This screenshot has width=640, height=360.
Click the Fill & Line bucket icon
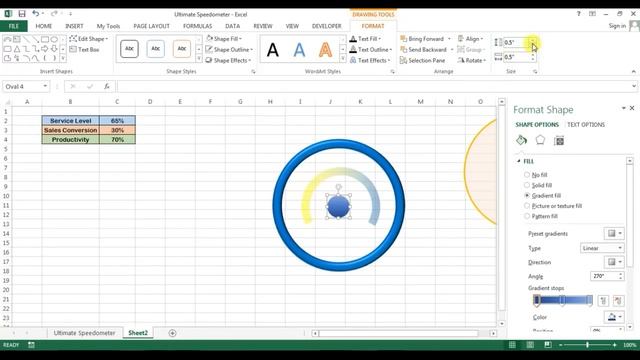pos(521,140)
